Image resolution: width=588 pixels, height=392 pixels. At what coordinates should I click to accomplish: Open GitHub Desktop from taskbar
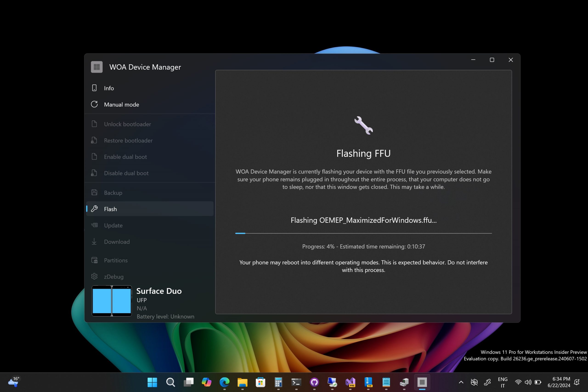pos(314,382)
